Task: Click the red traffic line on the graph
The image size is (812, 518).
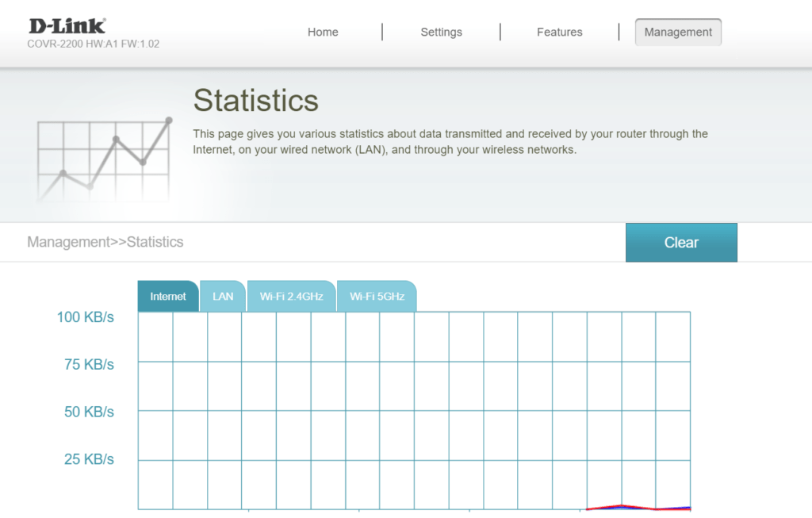Action: click(622, 505)
